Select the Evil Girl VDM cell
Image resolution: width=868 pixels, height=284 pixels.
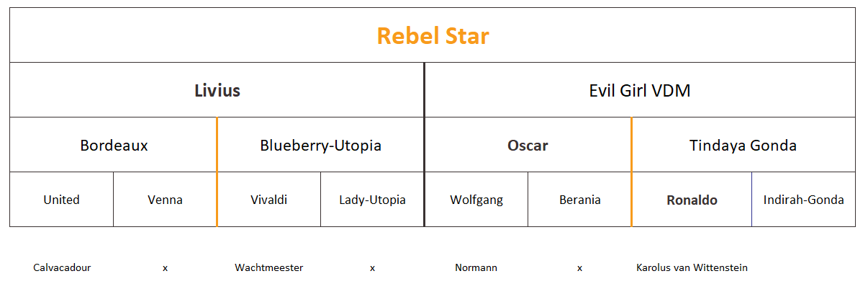(x=641, y=90)
